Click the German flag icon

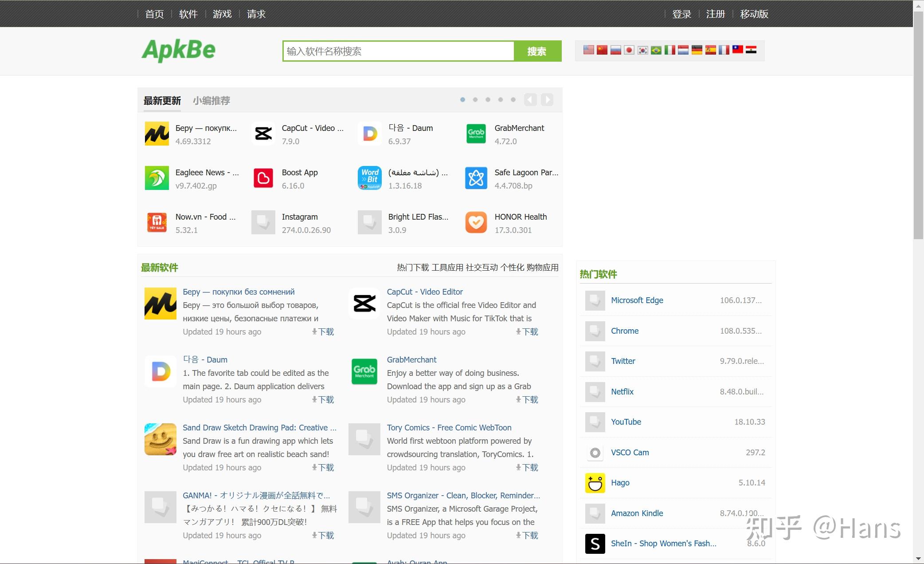point(697,50)
